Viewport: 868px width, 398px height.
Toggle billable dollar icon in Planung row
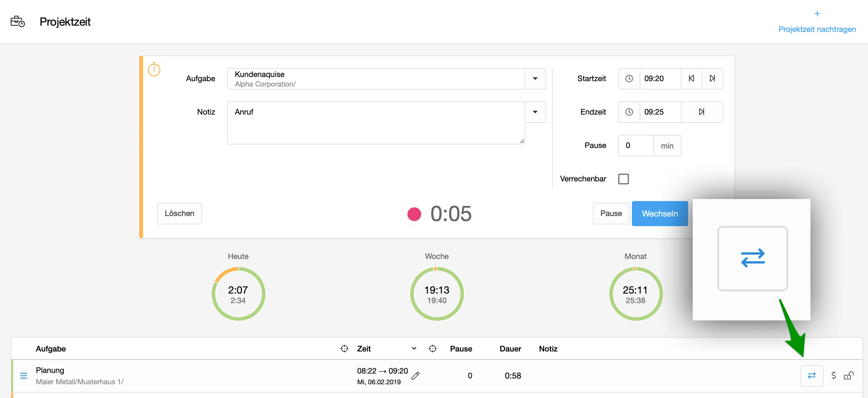click(x=833, y=375)
